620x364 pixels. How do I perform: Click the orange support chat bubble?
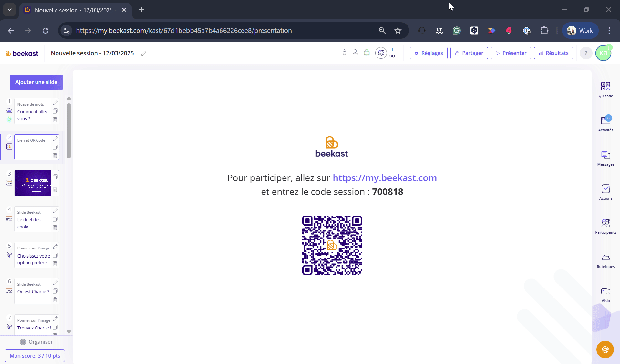coord(605,349)
